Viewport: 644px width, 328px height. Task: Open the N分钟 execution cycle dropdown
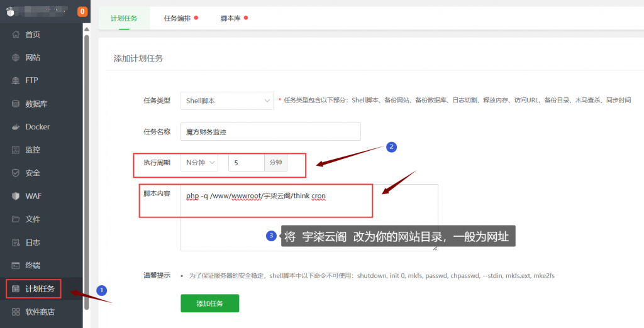[x=199, y=163]
